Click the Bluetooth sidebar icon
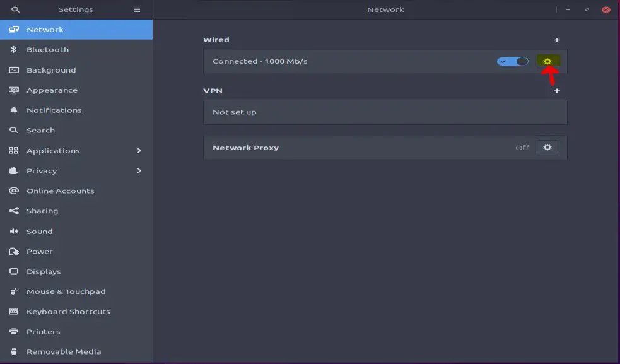Screen dimensions: 620x364 coord(13,49)
